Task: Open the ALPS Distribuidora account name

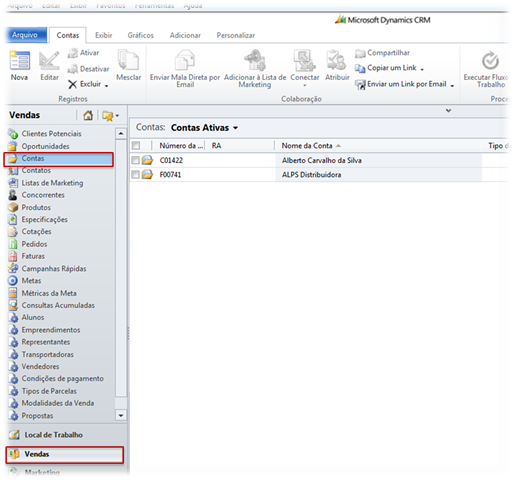Action: (x=311, y=175)
